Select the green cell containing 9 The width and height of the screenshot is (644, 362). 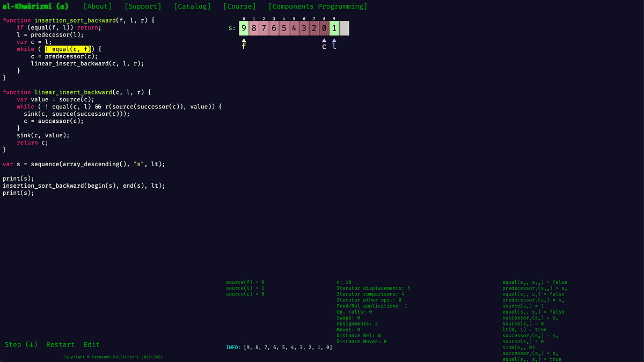click(244, 28)
